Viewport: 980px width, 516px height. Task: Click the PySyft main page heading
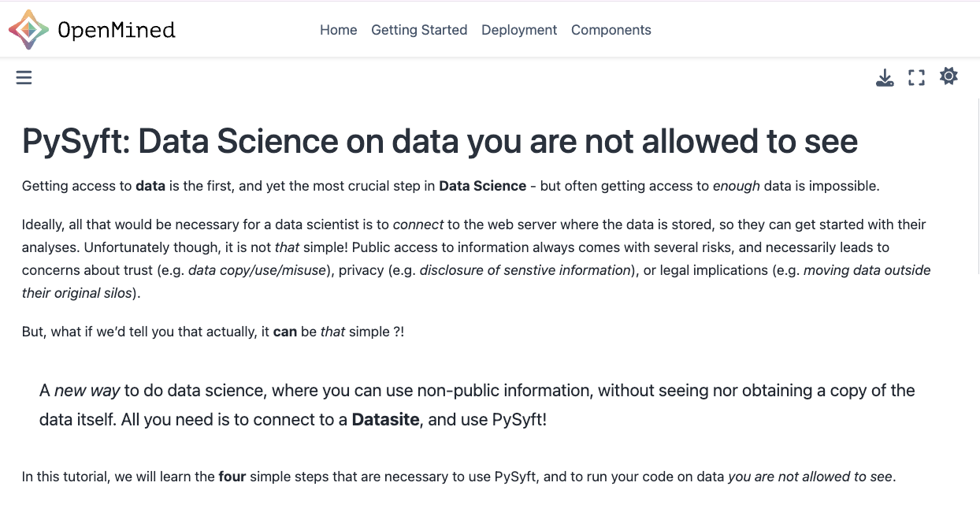440,142
